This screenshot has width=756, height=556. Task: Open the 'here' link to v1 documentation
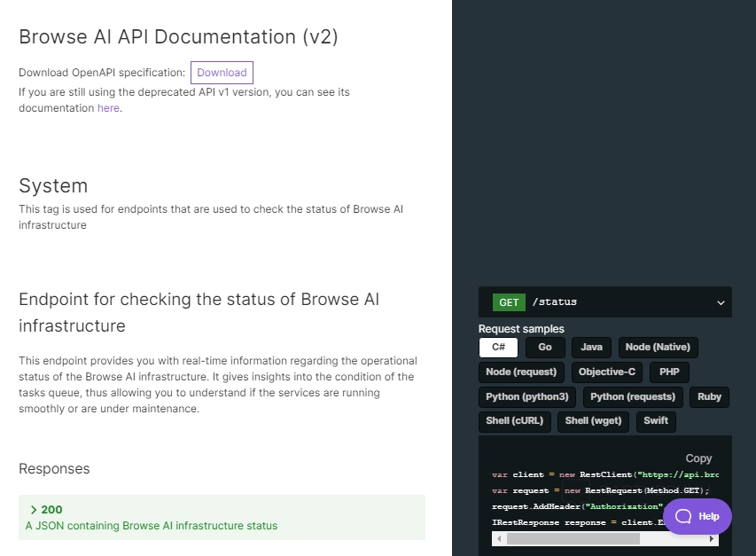click(x=108, y=108)
